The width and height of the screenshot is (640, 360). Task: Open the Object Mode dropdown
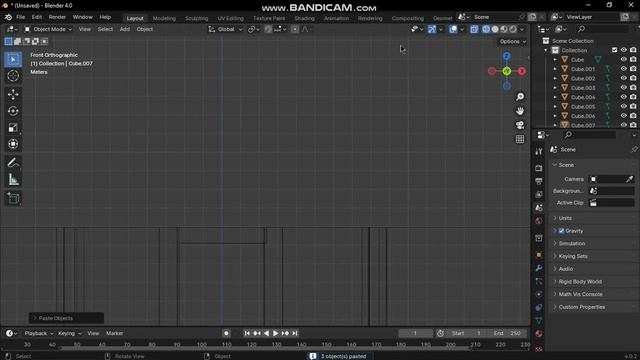click(48, 29)
